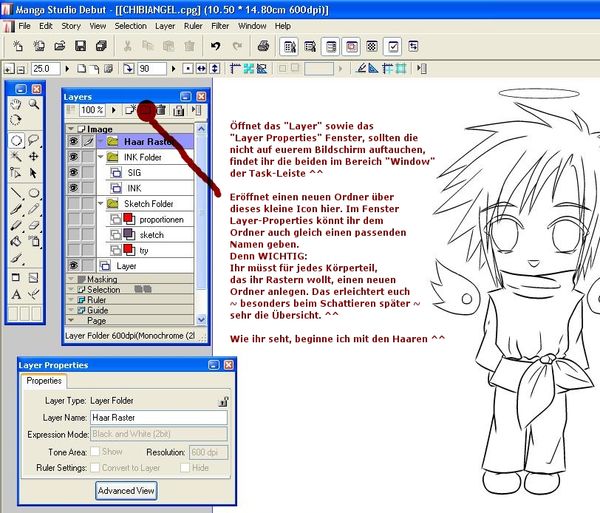Click the Print icon in toolbar
The height and width of the screenshot is (513, 600).
(x=263, y=46)
